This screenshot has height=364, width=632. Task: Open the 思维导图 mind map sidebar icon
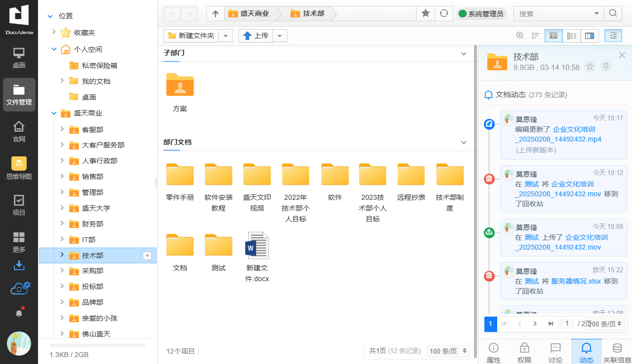coord(19,168)
